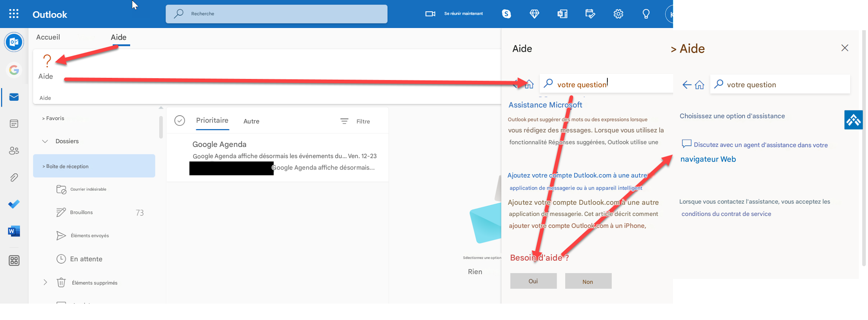Image resolution: width=868 pixels, height=320 pixels.
Task: Close the Aide help panel
Action: [x=845, y=48]
